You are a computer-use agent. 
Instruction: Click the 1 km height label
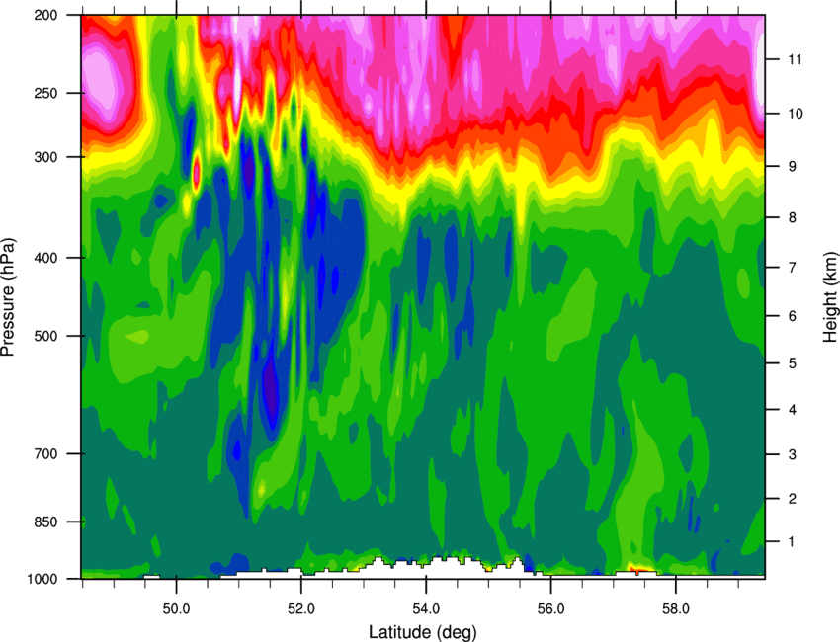(x=792, y=542)
